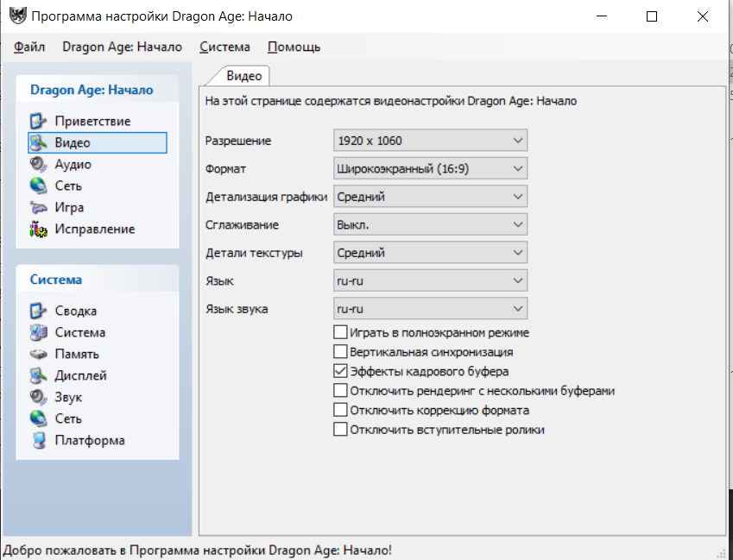
Task: Enable Отключить вступительные ролики checkbox
Action: pos(340,429)
